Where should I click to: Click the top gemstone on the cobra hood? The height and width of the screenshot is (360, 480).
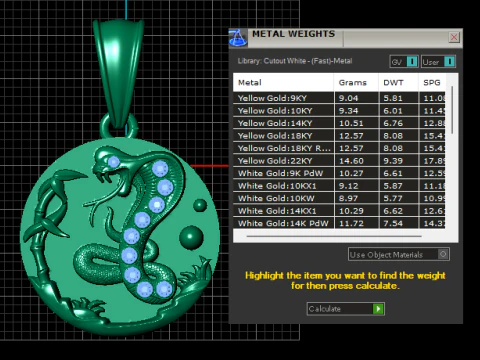tap(160, 169)
